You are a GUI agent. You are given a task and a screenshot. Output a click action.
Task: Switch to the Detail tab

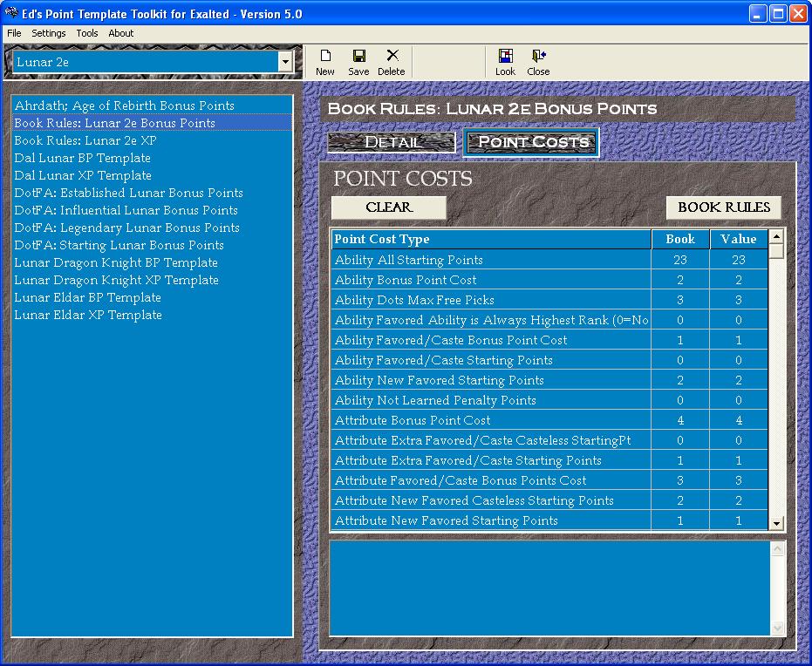tap(392, 142)
